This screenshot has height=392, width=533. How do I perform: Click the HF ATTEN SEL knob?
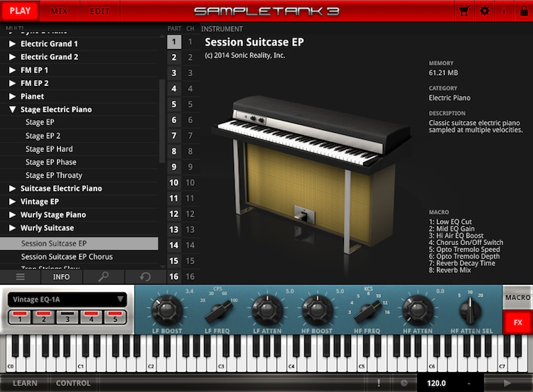coord(470,311)
